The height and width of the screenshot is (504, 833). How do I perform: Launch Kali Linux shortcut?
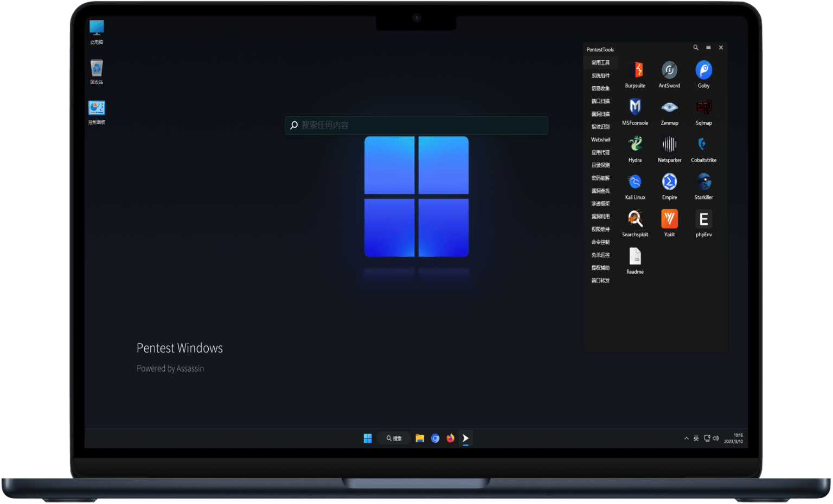pos(635,182)
